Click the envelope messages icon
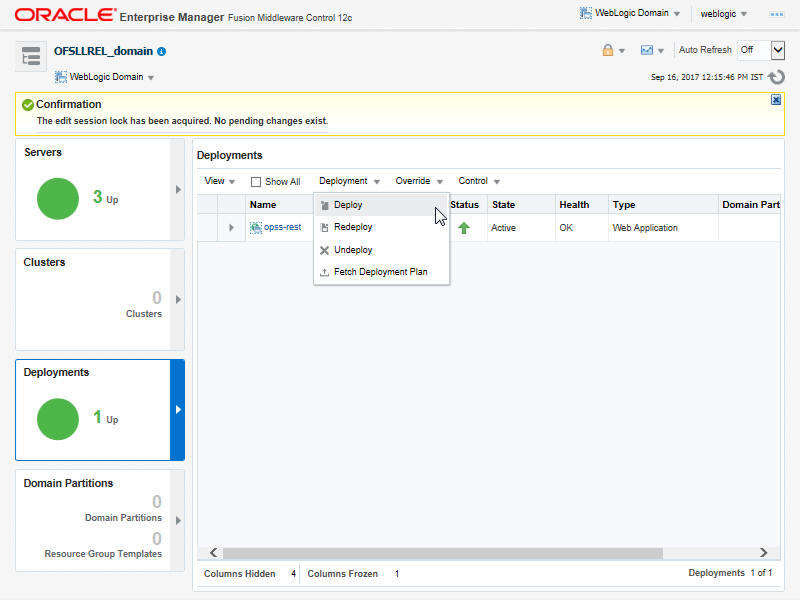800x600 pixels. coord(647,50)
